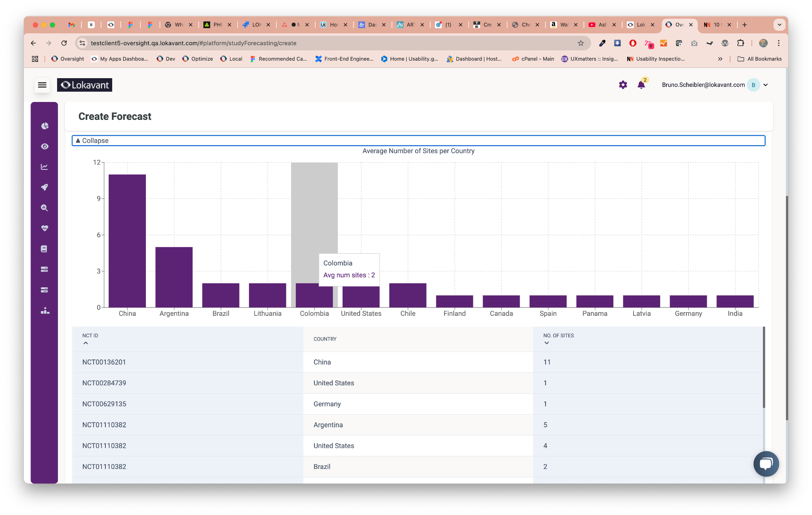Click the Country column header
The width and height of the screenshot is (812, 515).
(x=325, y=339)
